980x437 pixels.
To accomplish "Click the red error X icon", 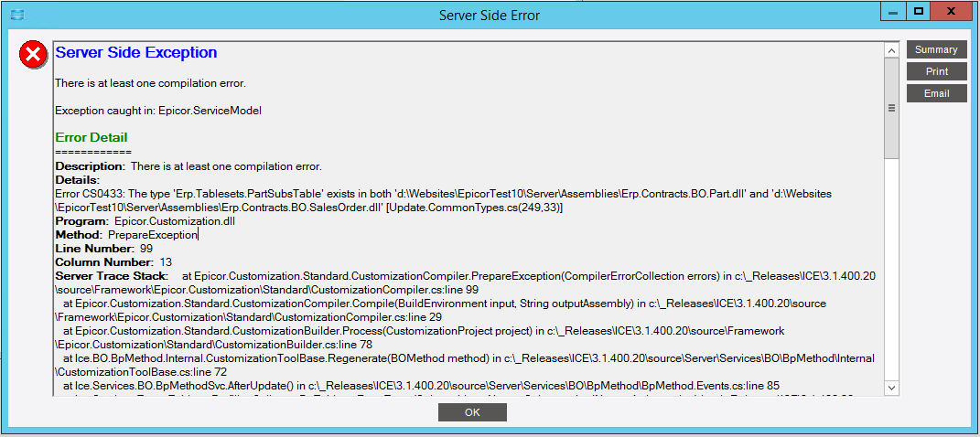I will point(33,54).
